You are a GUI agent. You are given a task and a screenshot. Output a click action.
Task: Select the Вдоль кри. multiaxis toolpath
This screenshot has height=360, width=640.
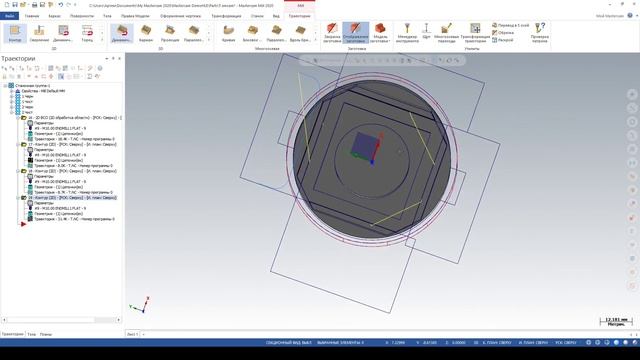pyautogui.click(x=300, y=33)
